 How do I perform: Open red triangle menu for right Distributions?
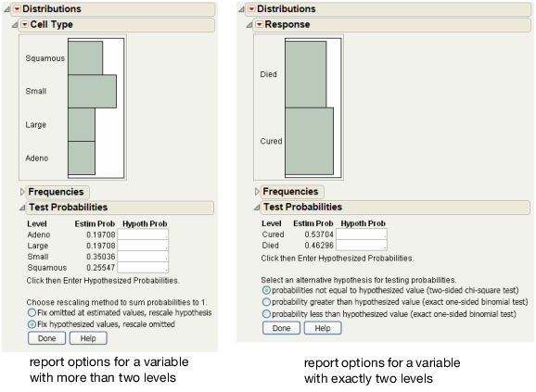[x=251, y=9]
